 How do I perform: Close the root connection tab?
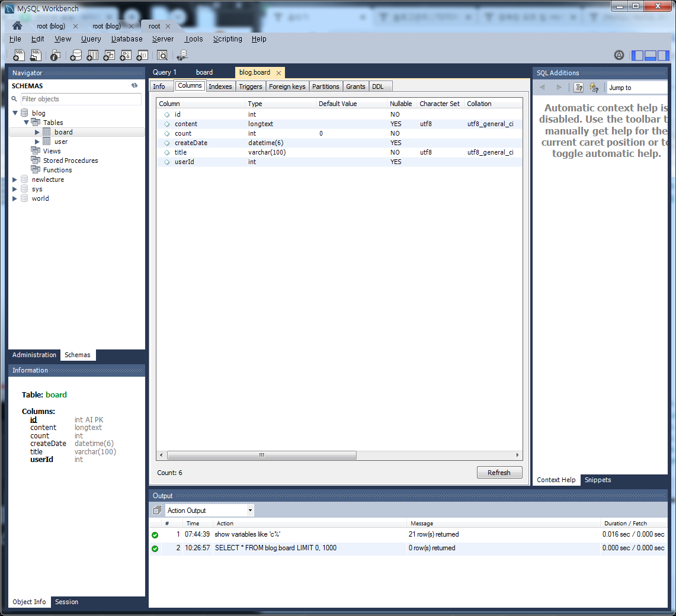[168, 26]
